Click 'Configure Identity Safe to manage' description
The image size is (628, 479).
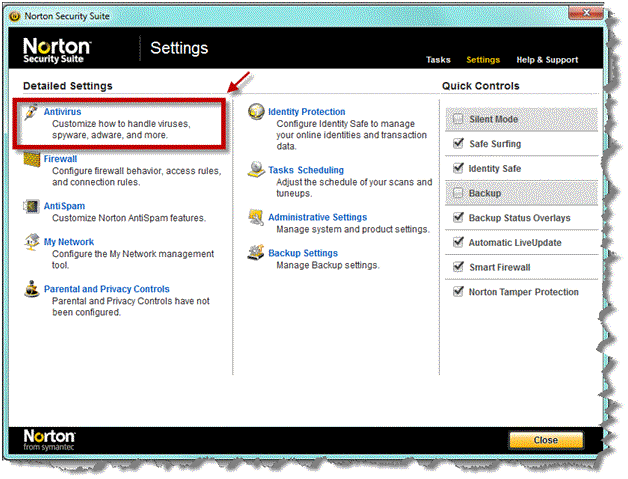(352, 135)
